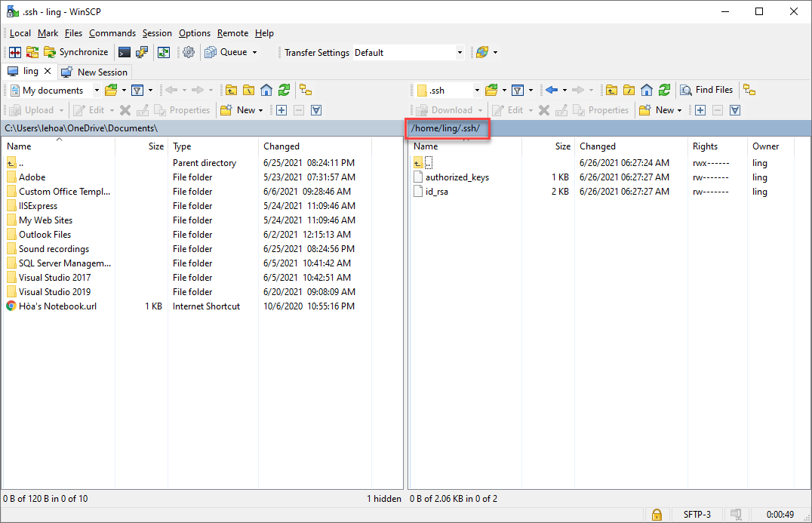Image resolution: width=812 pixels, height=523 pixels.
Task: Select the Visual Studio 2019 folder
Action: point(55,292)
